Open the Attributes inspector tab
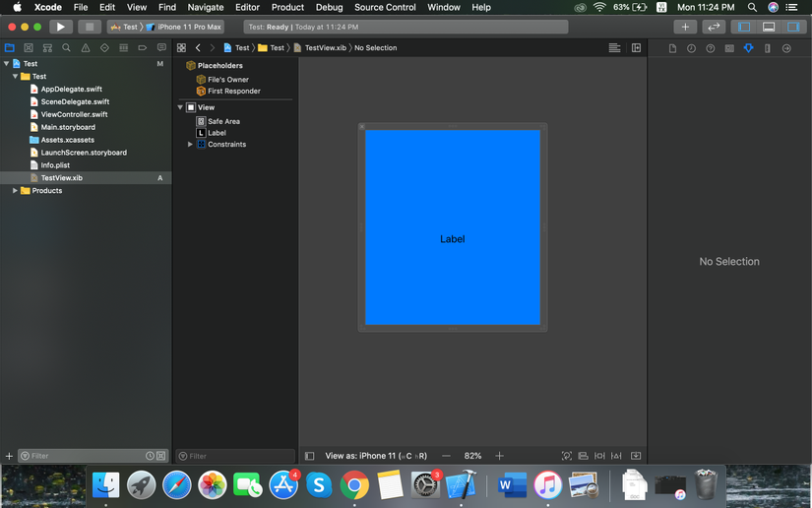Viewport: 812px width, 508px height. [748, 47]
